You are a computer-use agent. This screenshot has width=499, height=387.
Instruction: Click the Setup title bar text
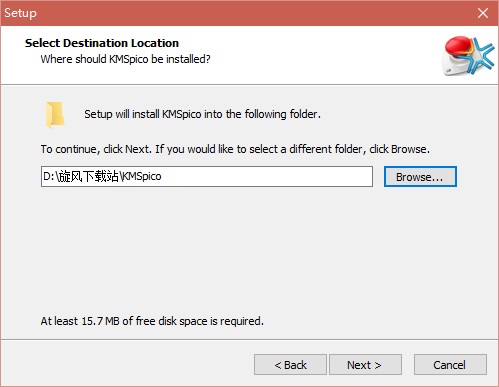pos(20,13)
